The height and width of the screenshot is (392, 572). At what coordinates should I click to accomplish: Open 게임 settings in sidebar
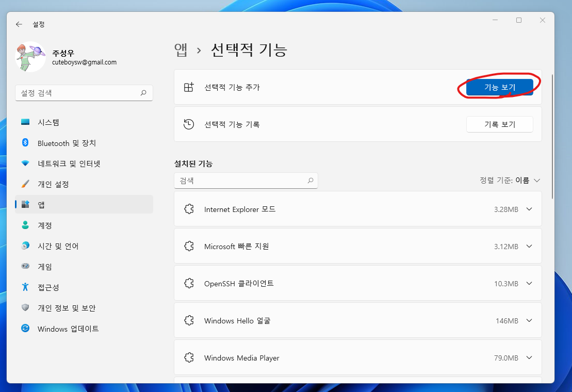pos(84,267)
